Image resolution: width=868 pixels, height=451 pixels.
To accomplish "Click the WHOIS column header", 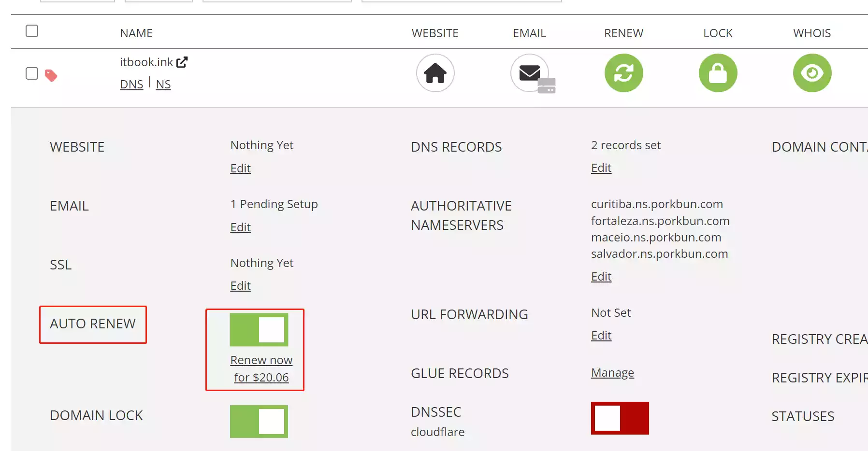I will click(812, 33).
